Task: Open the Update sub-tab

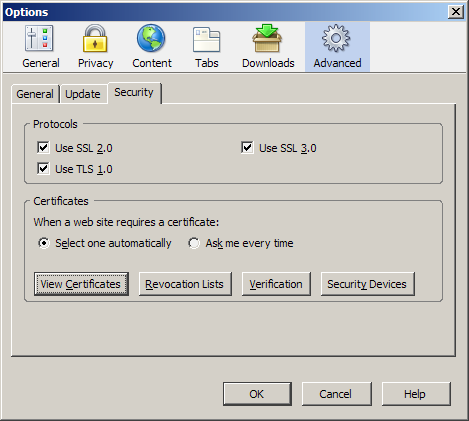Action: point(83,94)
